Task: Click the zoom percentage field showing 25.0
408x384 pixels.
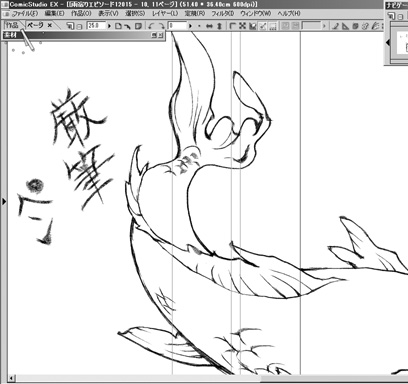Action: click(96, 26)
